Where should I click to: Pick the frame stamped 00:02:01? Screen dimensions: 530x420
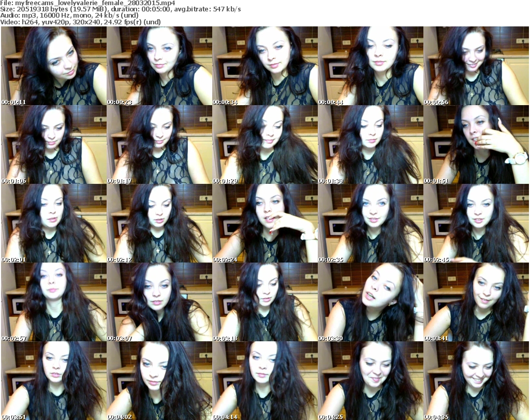(54, 223)
